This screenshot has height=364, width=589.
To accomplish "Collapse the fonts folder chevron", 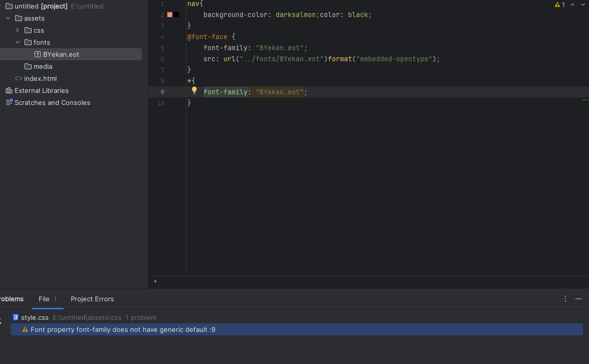I will pos(17,42).
